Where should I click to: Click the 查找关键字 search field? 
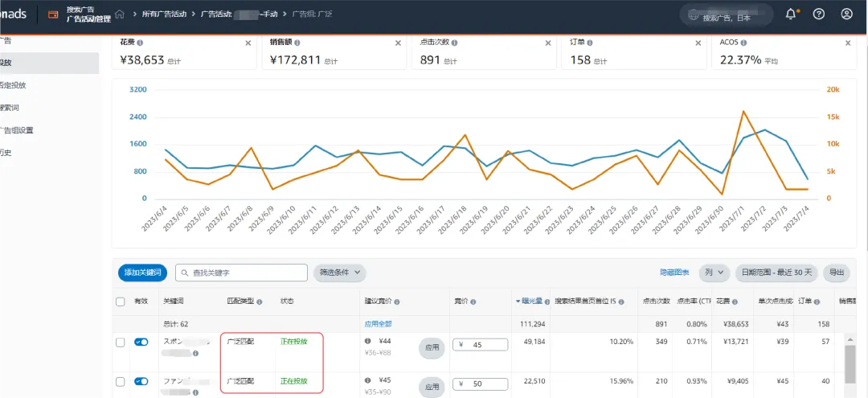point(241,273)
